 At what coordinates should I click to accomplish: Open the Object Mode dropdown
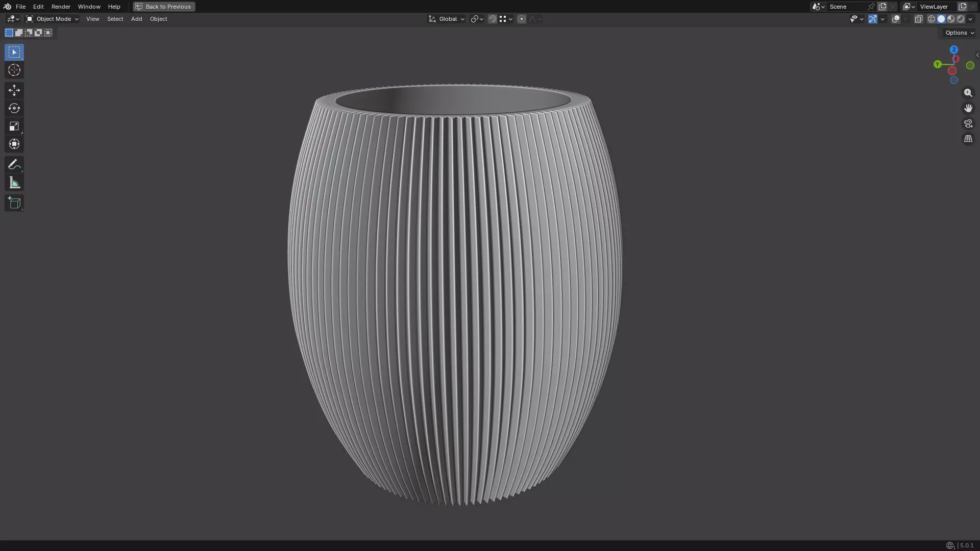pyautogui.click(x=53, y=19)
